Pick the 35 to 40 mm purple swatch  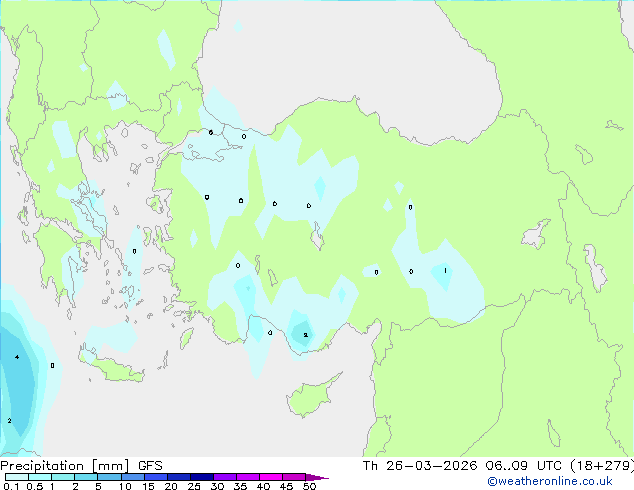[247, 477]
